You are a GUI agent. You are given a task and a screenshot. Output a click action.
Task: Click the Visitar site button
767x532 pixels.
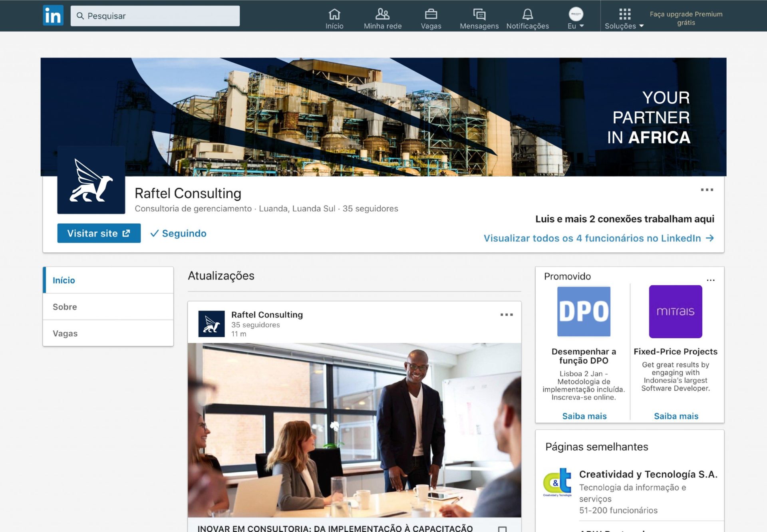click(x=99, y=233)
